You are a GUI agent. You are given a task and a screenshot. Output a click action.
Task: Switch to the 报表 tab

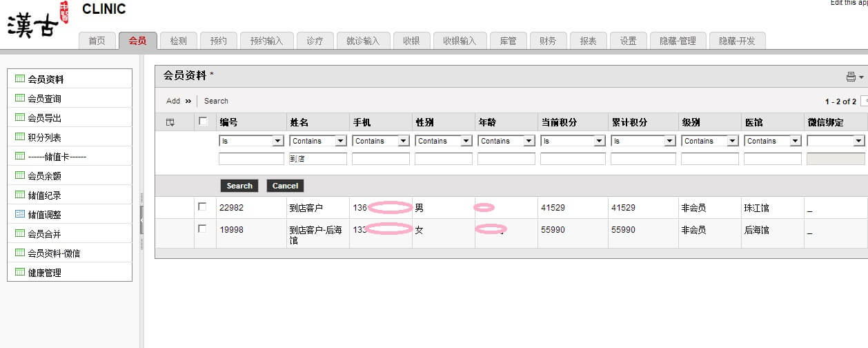[x=589, y=41]
